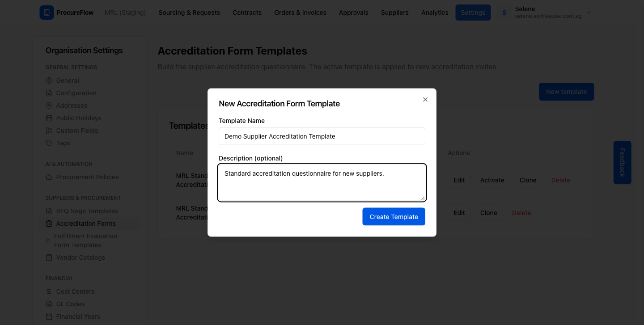
Task: Click the MRL (Staging) workspace label
Action: click(x=125, y=13)
